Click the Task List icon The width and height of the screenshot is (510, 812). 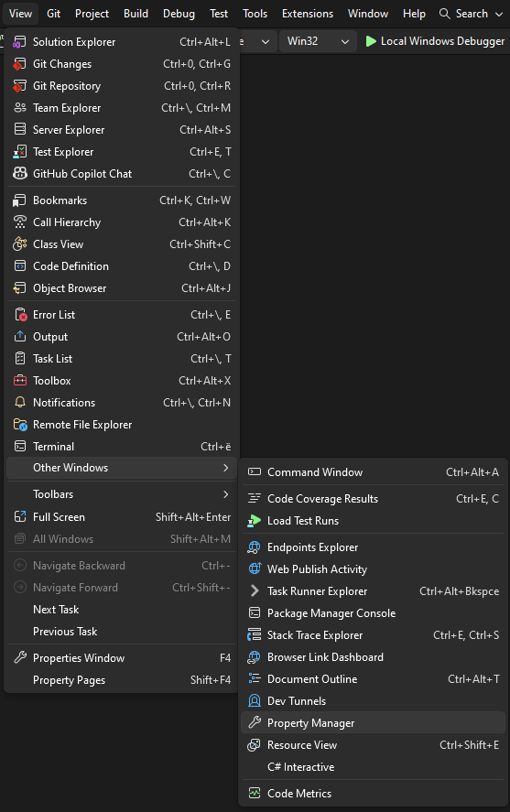tap(19, 358)
